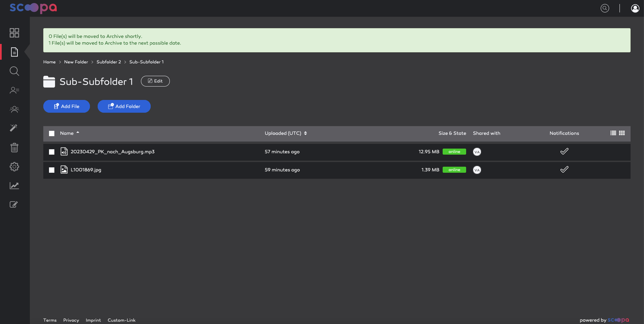Open the files document icon in sidebar
Image resolution: width=644 pixels, height=324 pixels.
tap(14, 52)
